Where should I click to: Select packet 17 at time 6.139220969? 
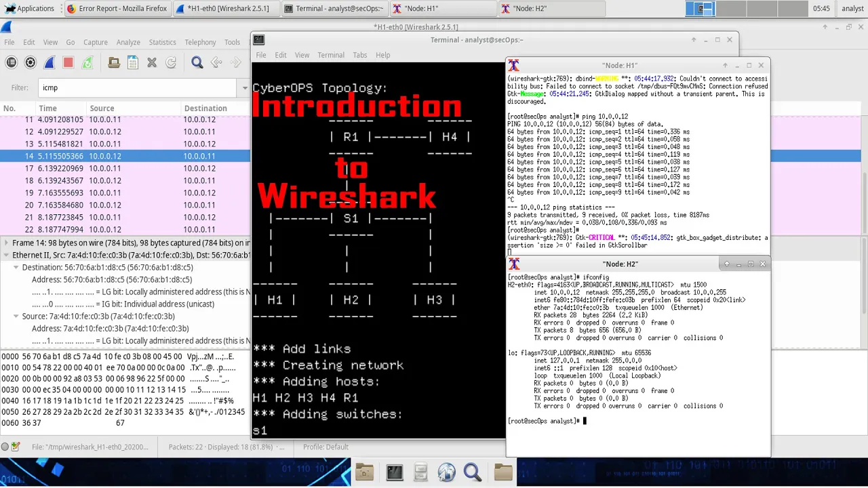pyautogui.click(x=125, y=168)
